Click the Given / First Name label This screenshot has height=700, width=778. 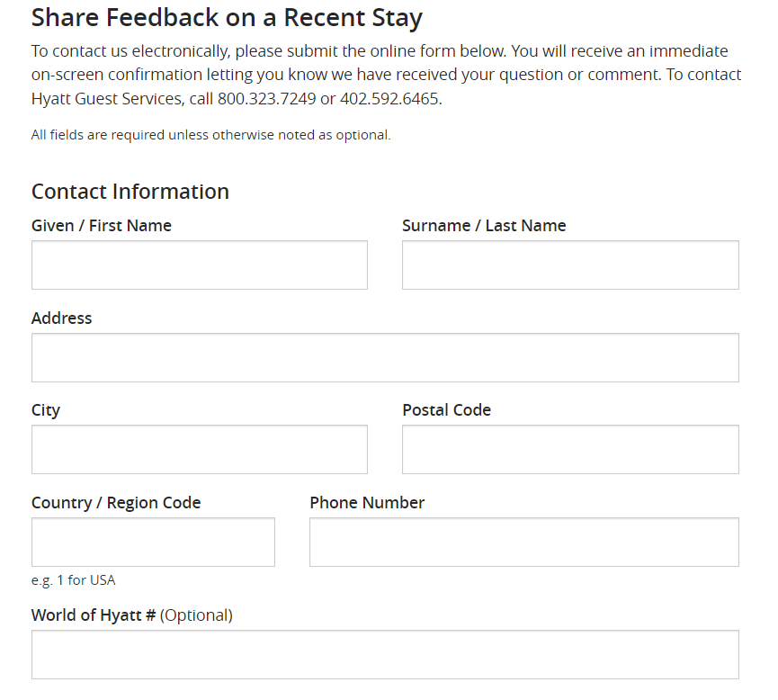[101, 225]
